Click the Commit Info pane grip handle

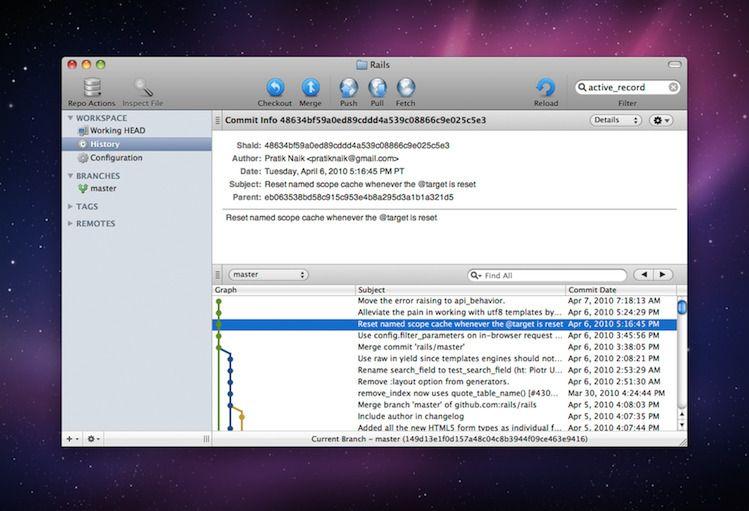click(x=218, y=120)
